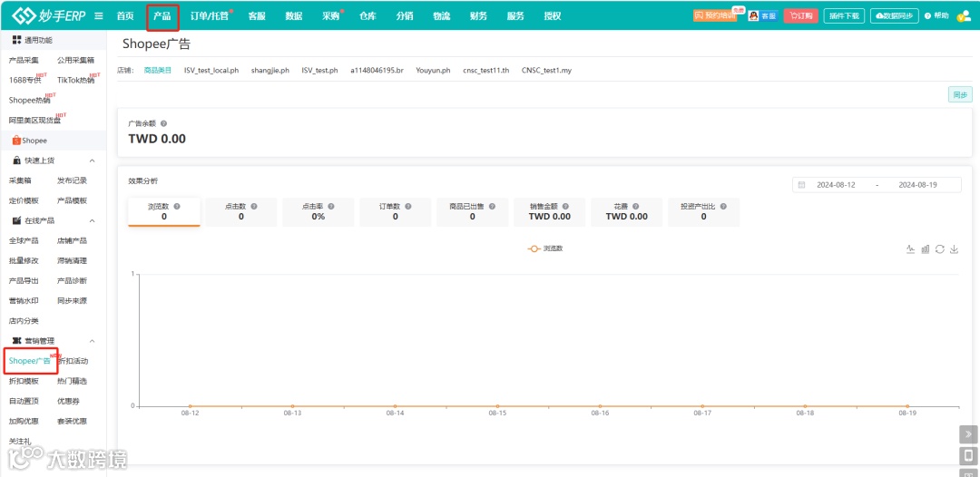980x477 pixels.
Task: Collapse the 在线产品 sidebar section
Action: click(92, 220)
